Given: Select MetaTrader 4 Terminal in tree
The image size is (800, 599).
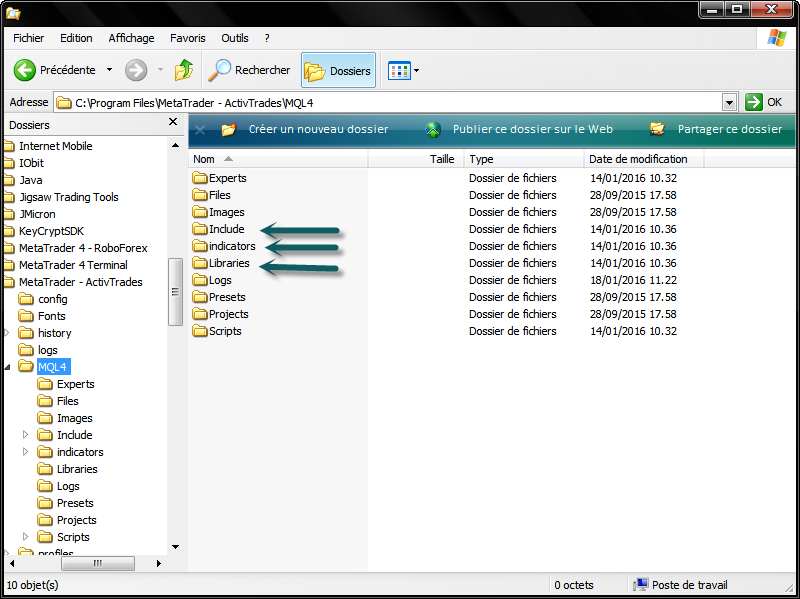Looking at the screenshot, I should click(x=73, y=265).
